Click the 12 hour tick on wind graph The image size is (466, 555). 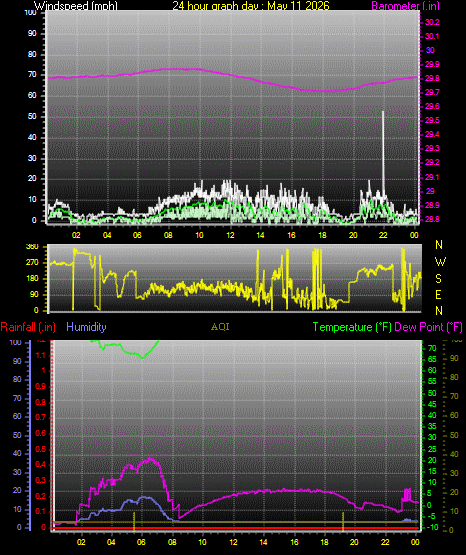pos(230,235)
